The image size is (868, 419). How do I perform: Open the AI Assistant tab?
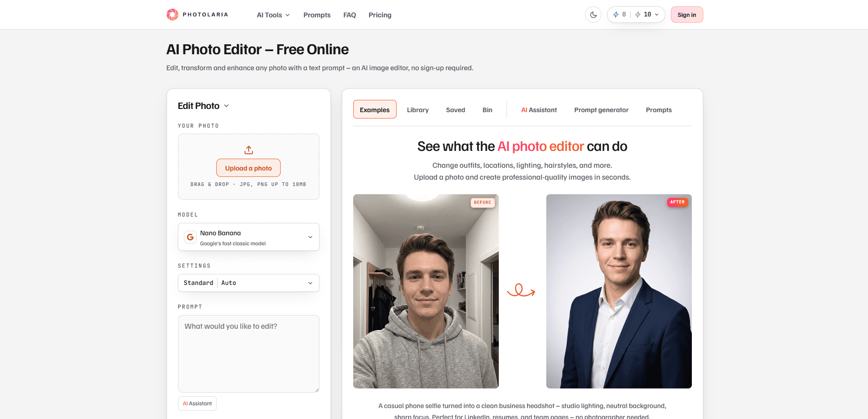(539, 110)
